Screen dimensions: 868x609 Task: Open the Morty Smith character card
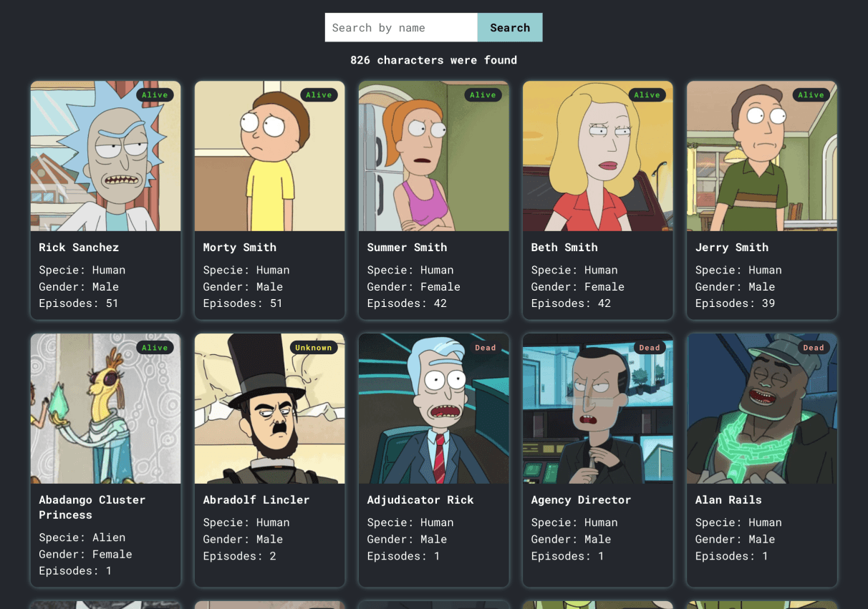tap(269, 200)
